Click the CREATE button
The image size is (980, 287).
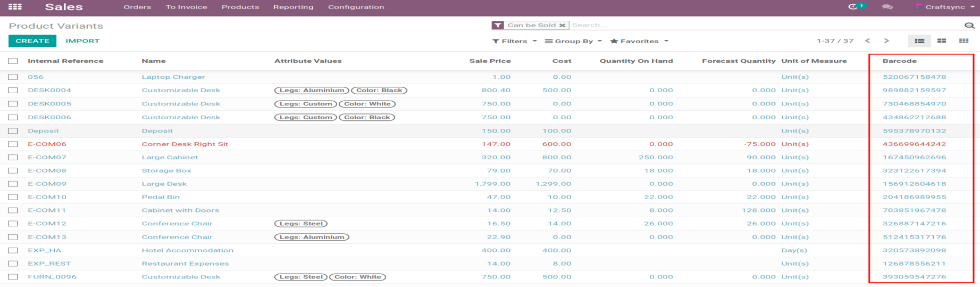32,41
